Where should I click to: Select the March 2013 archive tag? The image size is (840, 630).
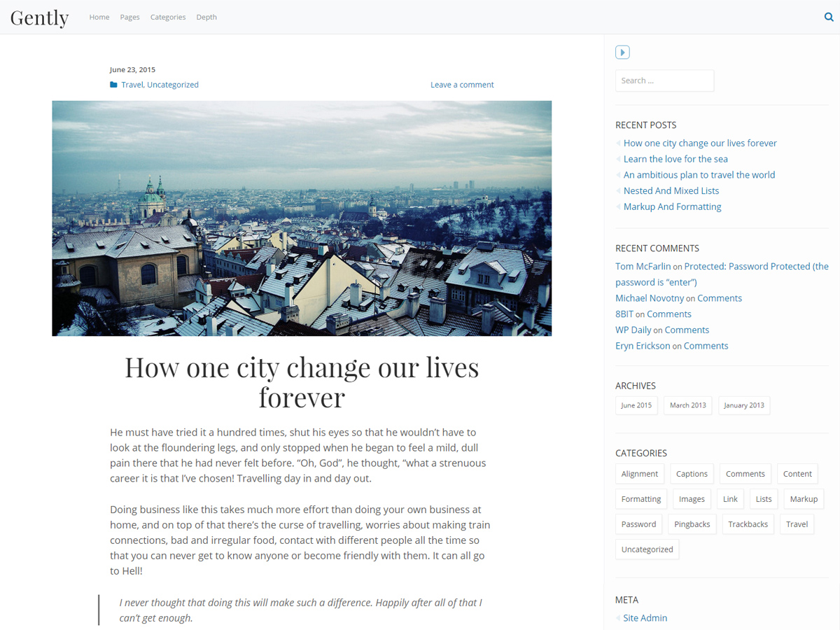688,405
